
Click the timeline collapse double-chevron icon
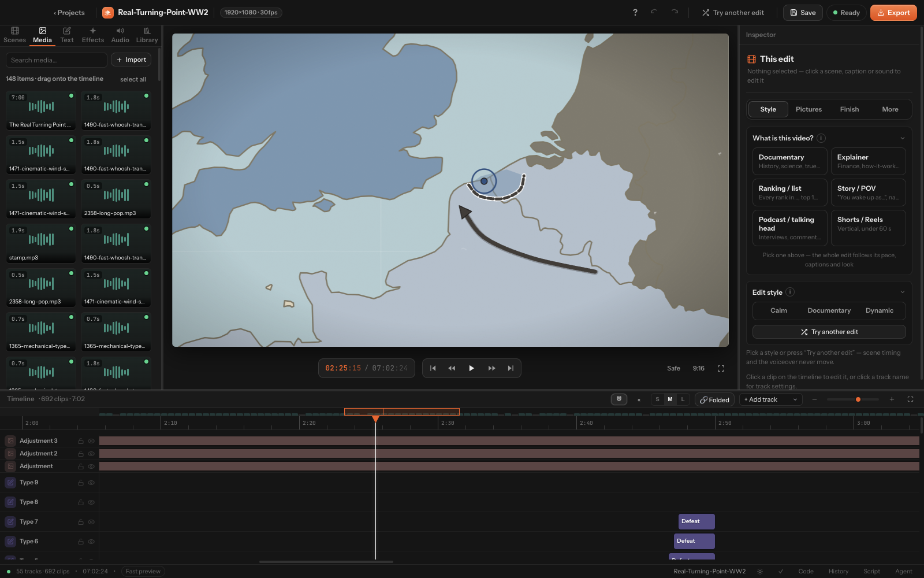(639, 399)
